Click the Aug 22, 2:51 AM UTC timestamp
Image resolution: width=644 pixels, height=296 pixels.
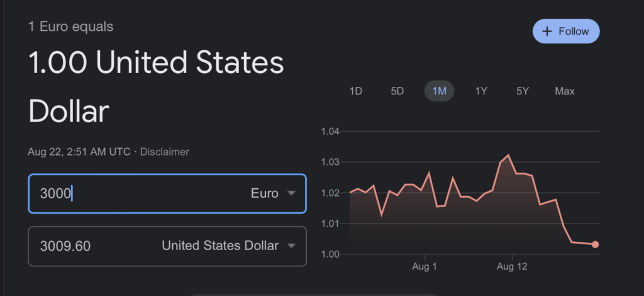pyautogui.click(x=79, y=152)
